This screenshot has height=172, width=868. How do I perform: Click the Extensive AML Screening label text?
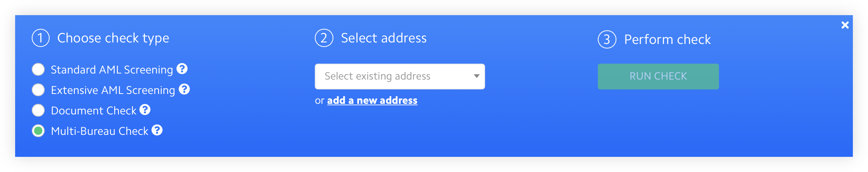point(113,90)
